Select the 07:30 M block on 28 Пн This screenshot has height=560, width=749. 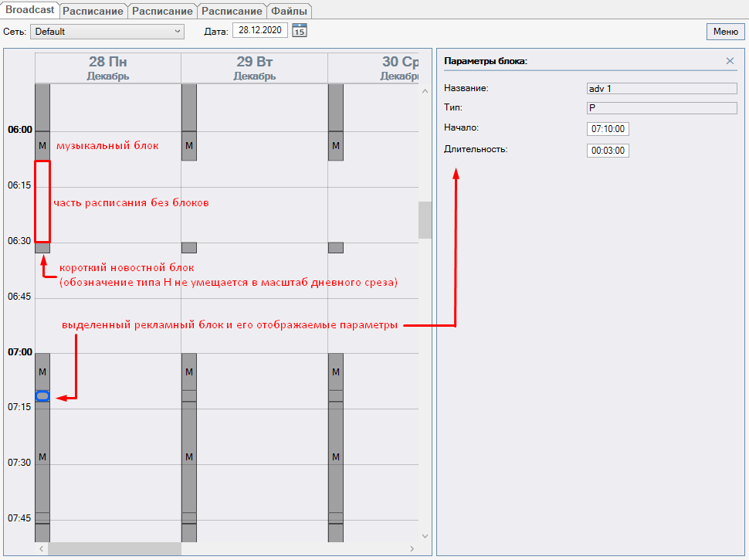click(x=42, y=456)
